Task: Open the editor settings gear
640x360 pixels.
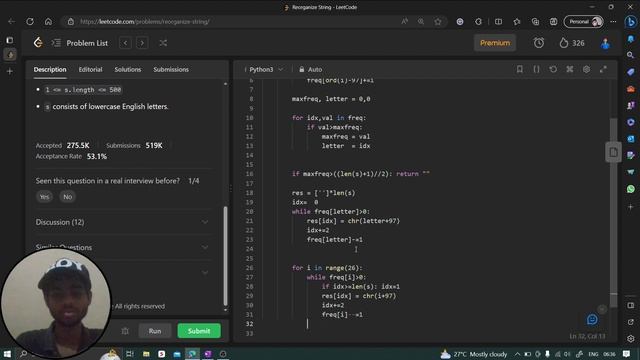Action: [587, 69]
